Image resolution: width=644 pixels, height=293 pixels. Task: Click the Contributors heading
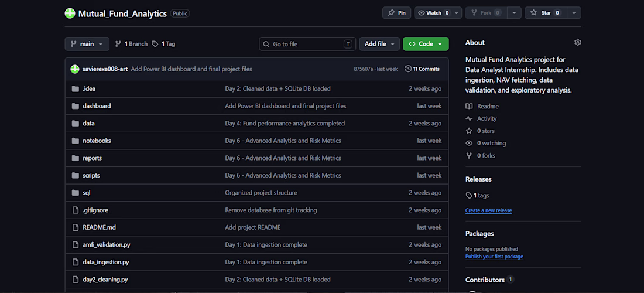(x=485, y=280)
